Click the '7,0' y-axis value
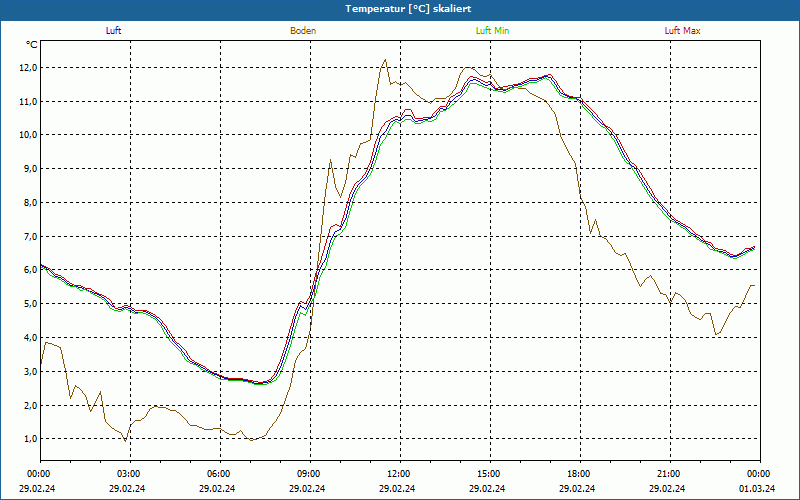This screenshot has height=500, width=800. coord(30,236)
